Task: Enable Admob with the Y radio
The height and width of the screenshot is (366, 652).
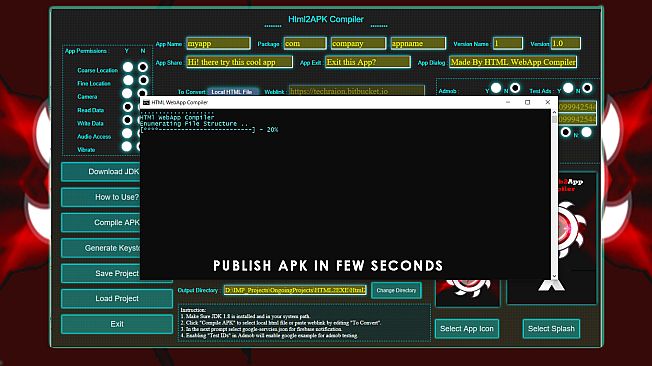Action: tap(496, 88)
